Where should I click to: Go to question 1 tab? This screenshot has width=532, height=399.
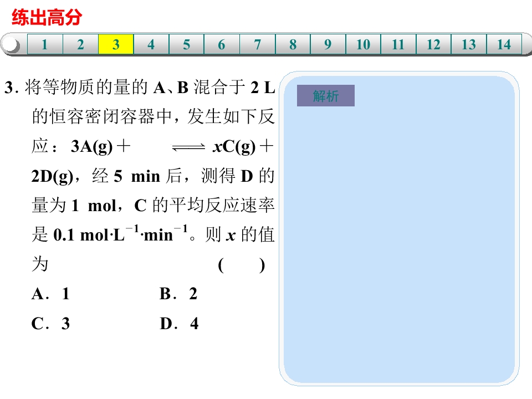pos(45,44)
